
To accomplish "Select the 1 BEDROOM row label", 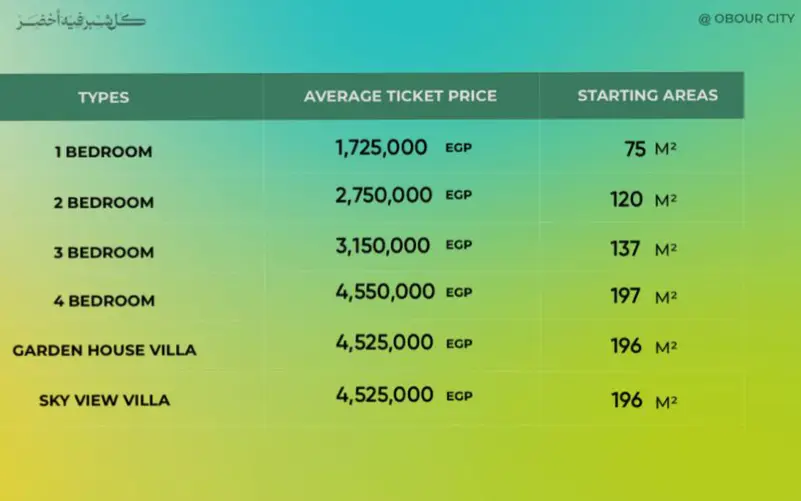I will 103,152.
